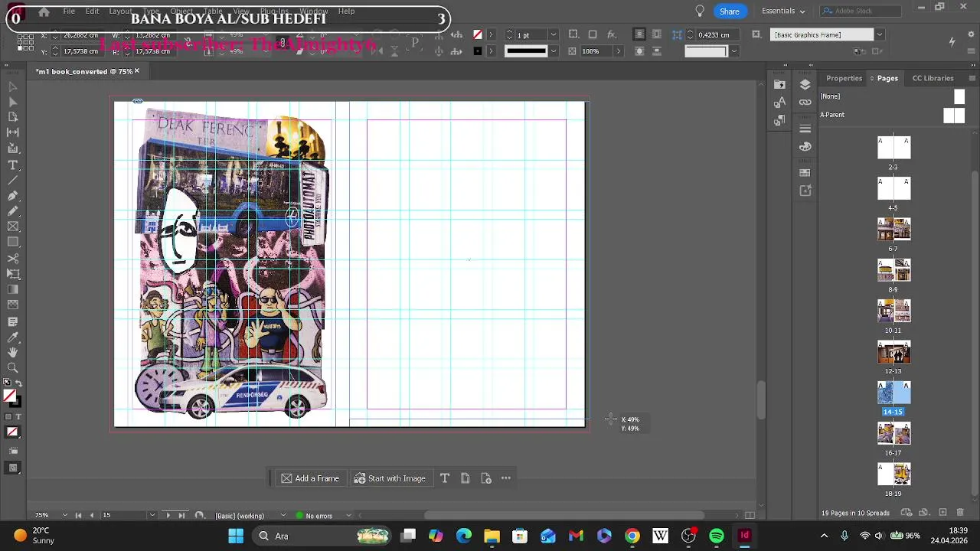The image size is (980, 551).
Task: Open the Links panel icon
Action: [x=805, y=102]
